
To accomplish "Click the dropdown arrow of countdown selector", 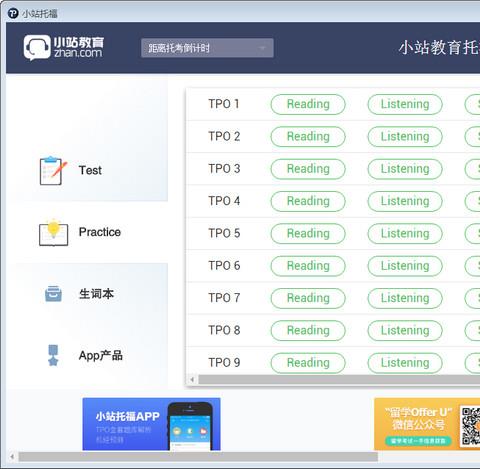I will tap(262, 48).
